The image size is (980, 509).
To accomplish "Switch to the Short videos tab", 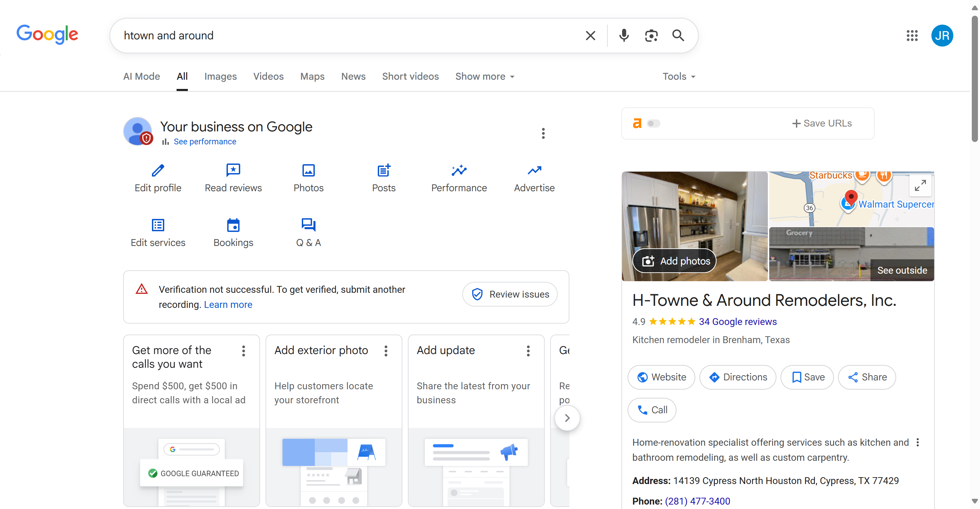I will click(x=410, y=77).
